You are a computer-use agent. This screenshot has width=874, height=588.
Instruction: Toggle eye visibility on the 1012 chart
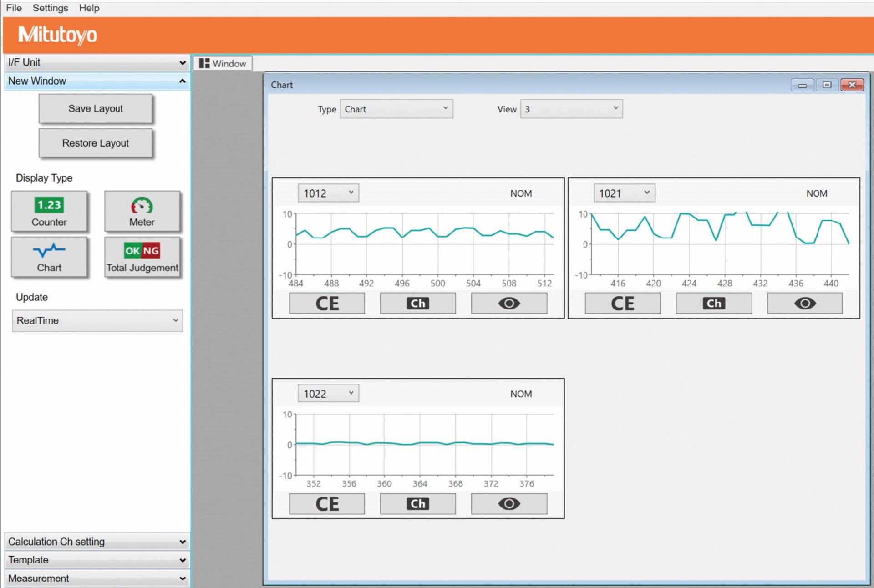[x=509, y=304]
